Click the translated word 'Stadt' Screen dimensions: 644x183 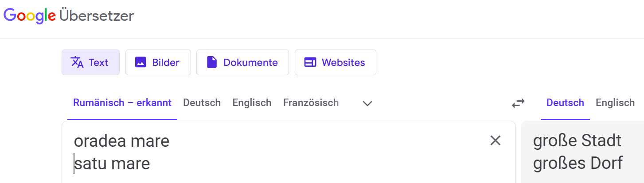(x=601, y=141)
